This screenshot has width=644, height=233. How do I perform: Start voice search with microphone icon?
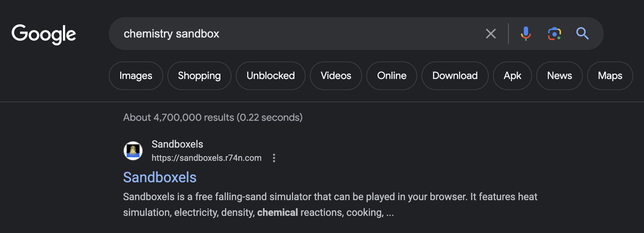[526, 34]
